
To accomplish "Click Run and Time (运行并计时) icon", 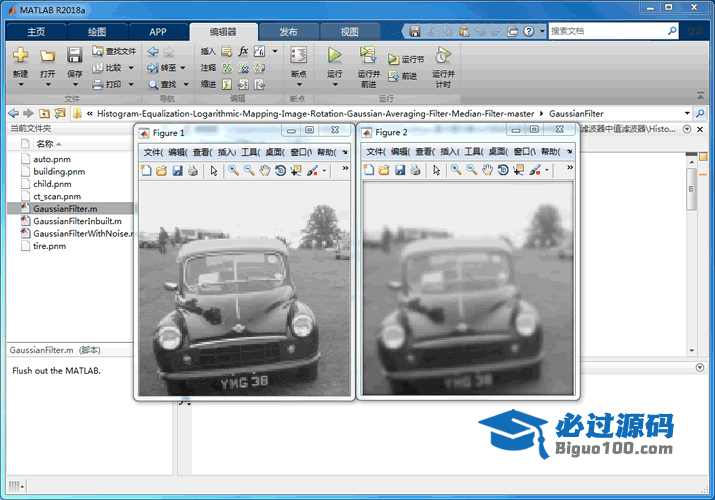I will tap(442, 56).
